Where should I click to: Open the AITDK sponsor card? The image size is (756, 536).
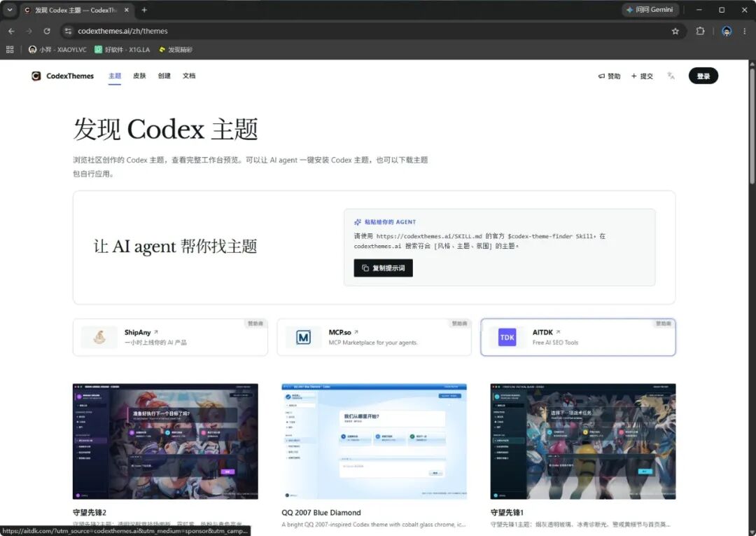pos(578,337)
